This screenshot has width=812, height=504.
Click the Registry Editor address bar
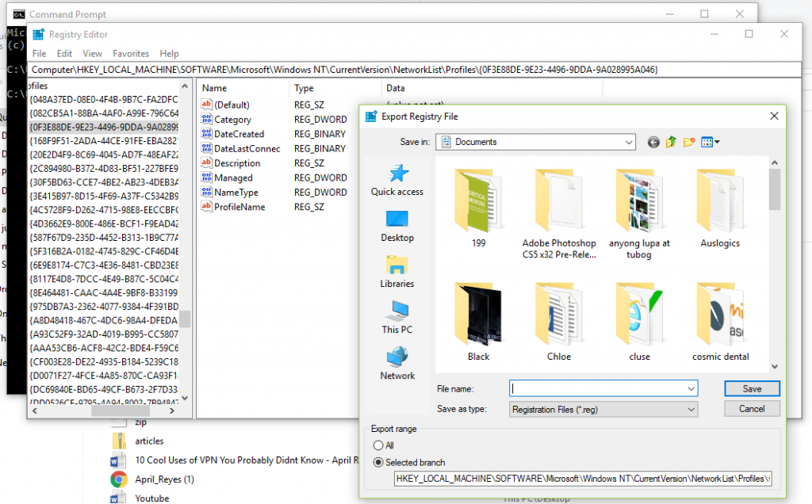(414, 69)
